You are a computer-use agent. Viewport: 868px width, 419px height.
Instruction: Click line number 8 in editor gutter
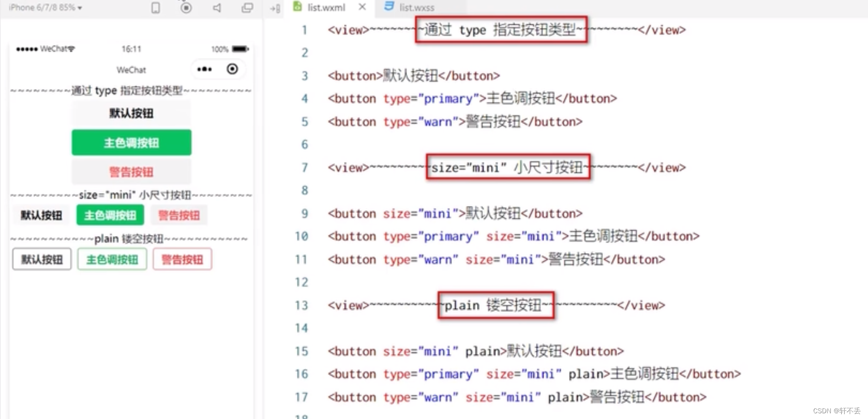point(305,190)
